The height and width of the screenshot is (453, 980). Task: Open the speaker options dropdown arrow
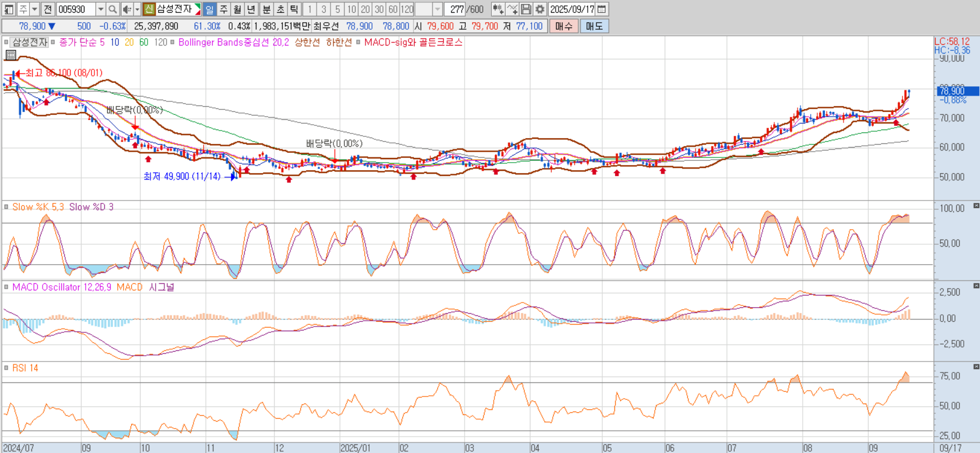click(x=137, y=9)
